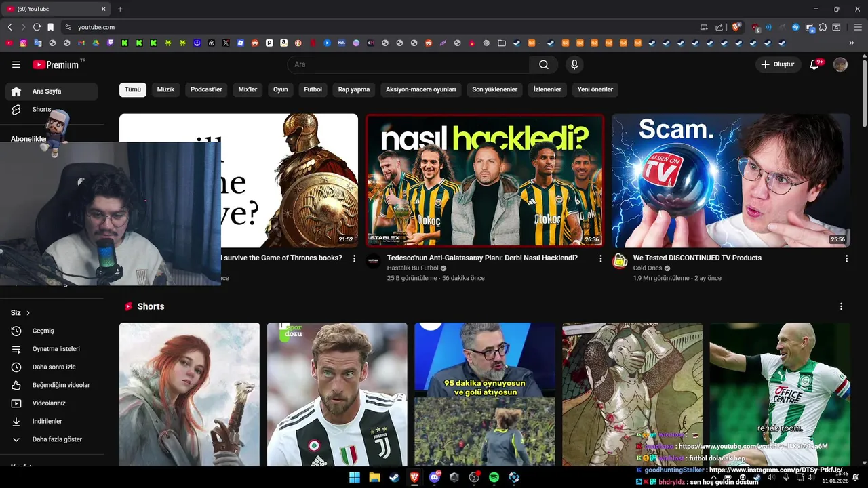
Task: Select the Yeni öneriler chip
Action: coord(595,89)
